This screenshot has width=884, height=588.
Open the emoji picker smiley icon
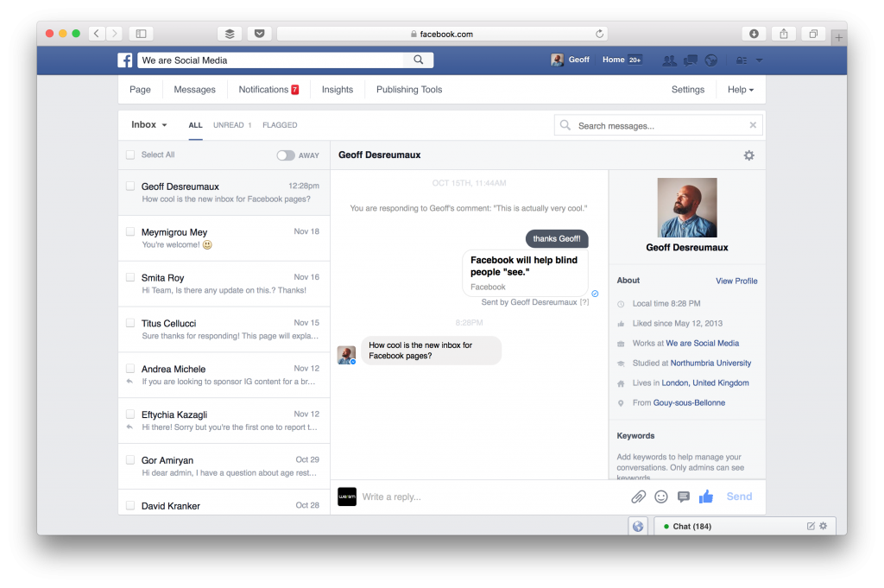pos(661,496)
